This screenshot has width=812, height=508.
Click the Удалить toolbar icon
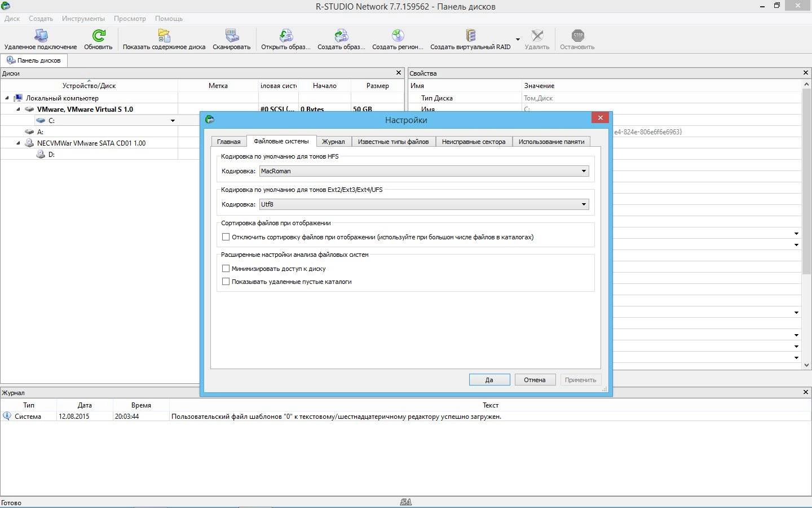(537, 36)
